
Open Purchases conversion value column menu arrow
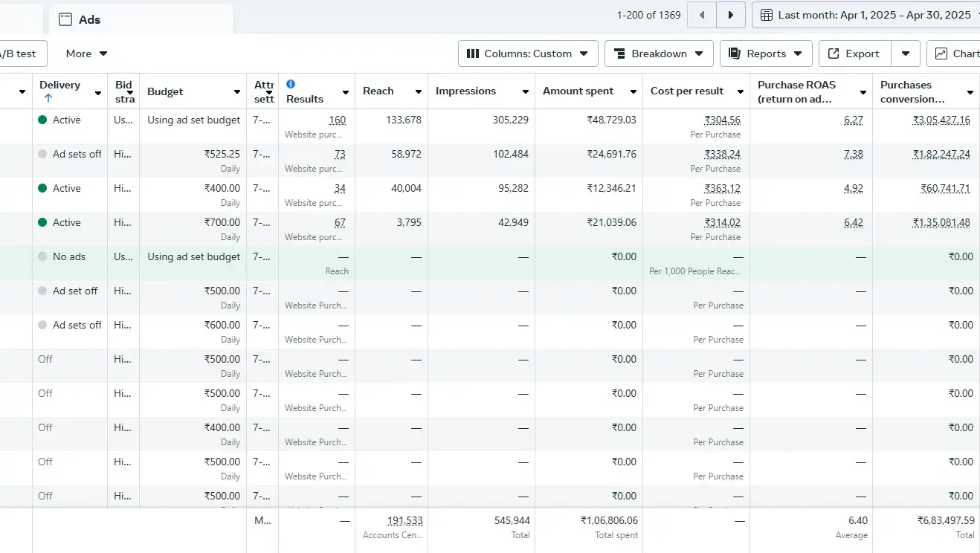coord(970,92)
